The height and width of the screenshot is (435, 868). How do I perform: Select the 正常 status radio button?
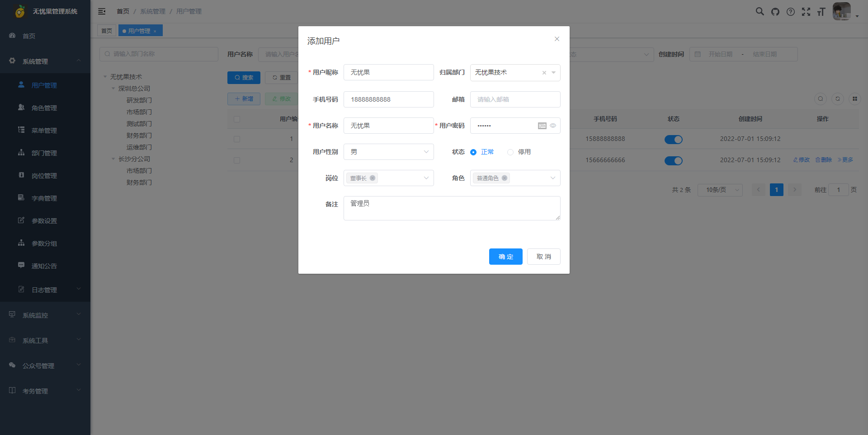pyautogui.click(x=473, y=152)
